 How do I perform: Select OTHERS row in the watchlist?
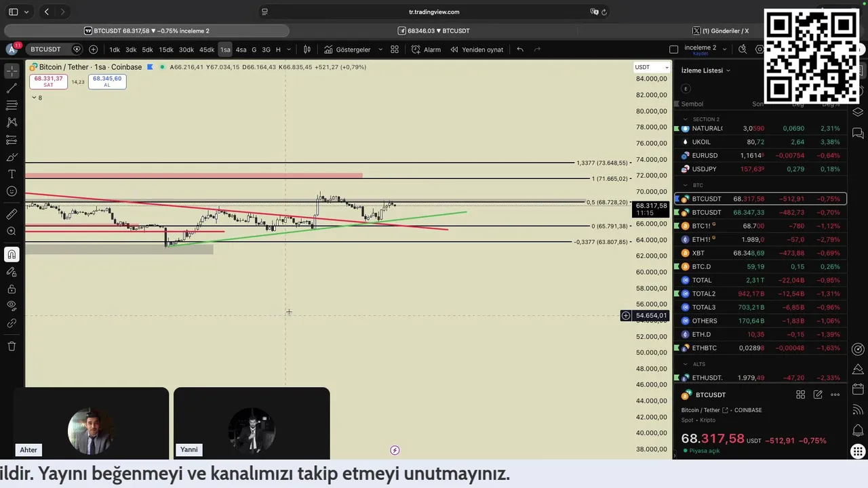pyautogui.click(x=759, y=321)
